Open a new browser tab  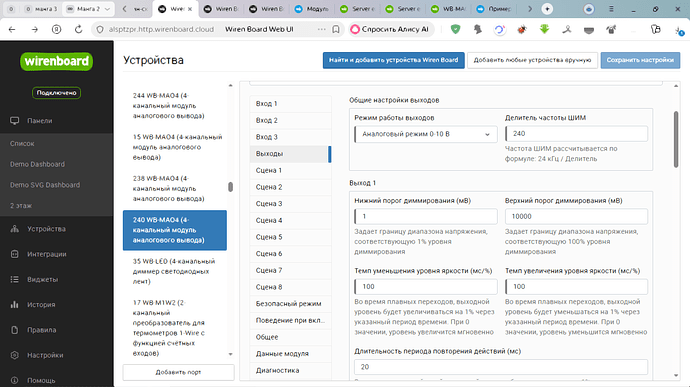pyautogui.click(x=547, y=9)
